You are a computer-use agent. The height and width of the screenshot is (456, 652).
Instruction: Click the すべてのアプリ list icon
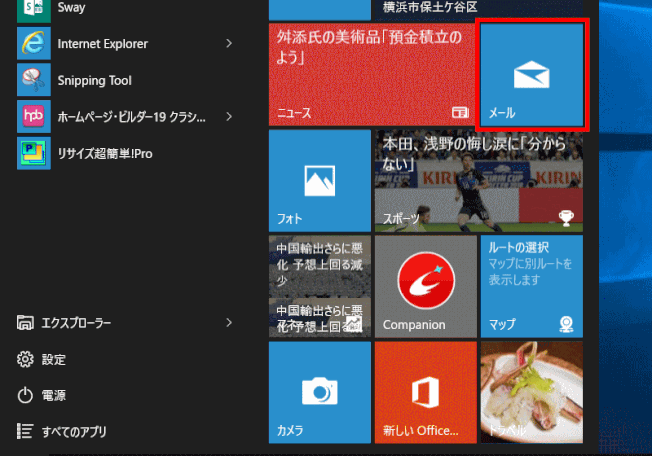[x=25, y=431]
